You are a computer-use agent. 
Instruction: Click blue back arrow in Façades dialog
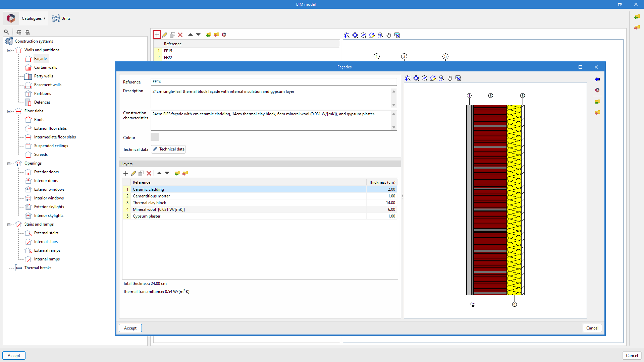pyautogui.click(x=597, y=79)
